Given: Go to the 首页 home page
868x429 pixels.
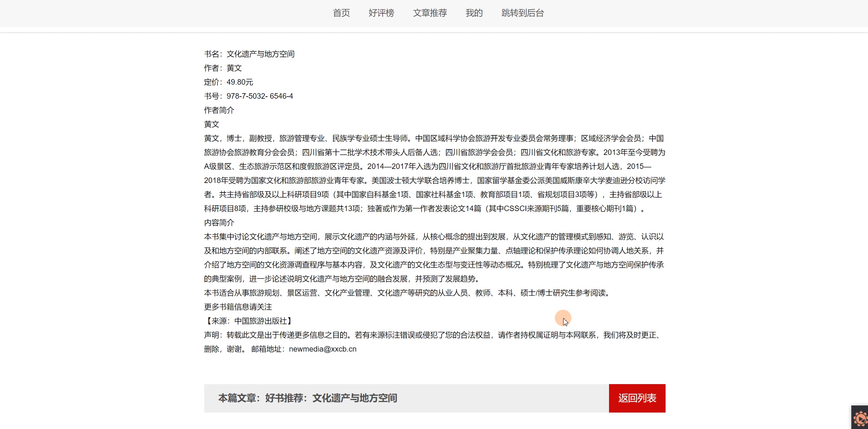Looking at the screenshot, I should pos(341,13).
